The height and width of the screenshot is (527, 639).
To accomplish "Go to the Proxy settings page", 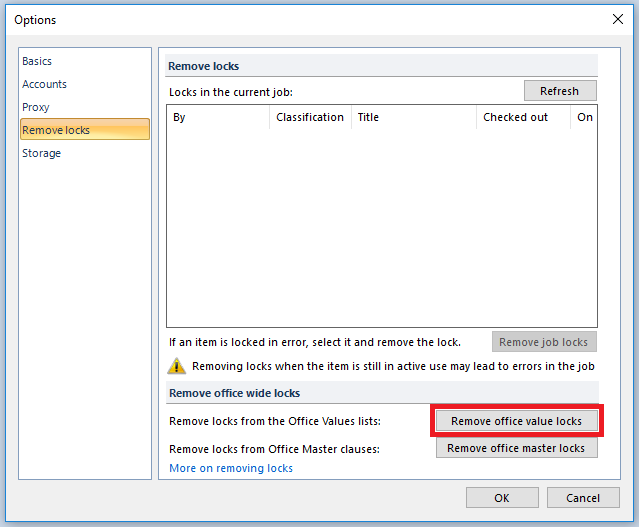I will [35, 107].
